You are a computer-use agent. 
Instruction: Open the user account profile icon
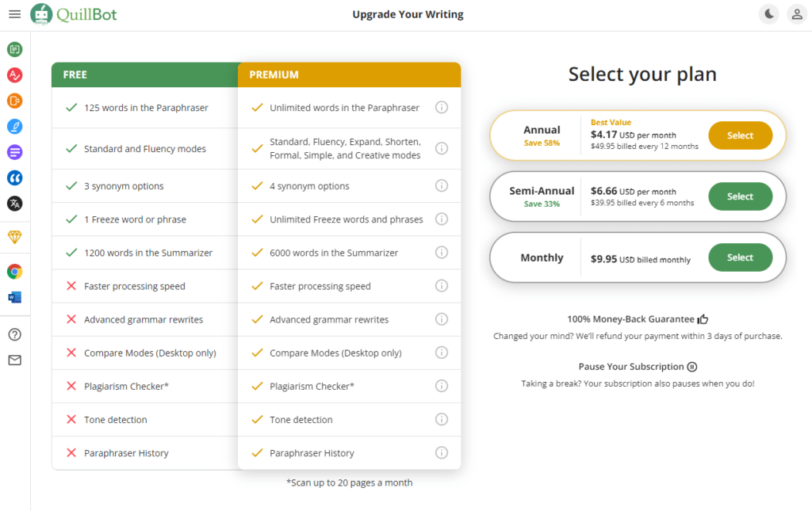(x=797, y=14)
